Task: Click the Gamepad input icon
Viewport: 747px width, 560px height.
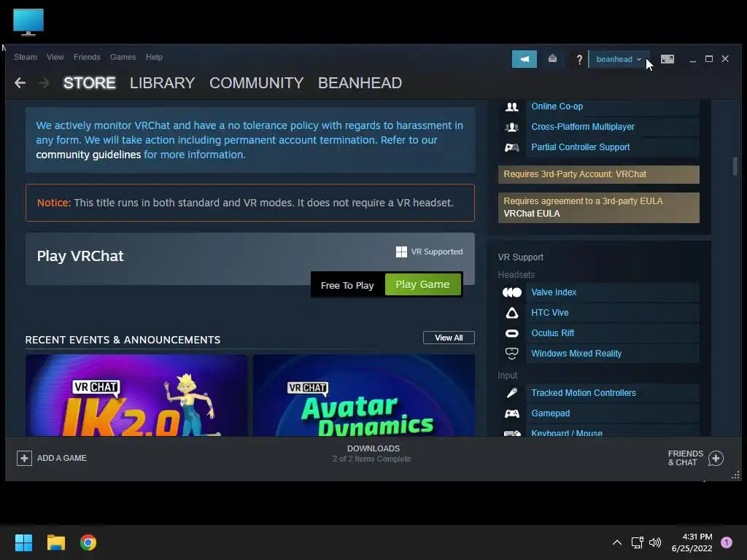Action: [511, 413]
